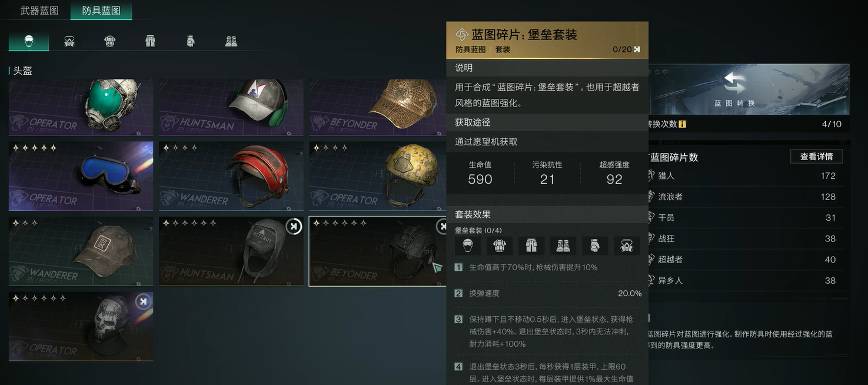Select the gas mask category icon
This screenshot has height=385, width=868.
(x=69, y=41)
